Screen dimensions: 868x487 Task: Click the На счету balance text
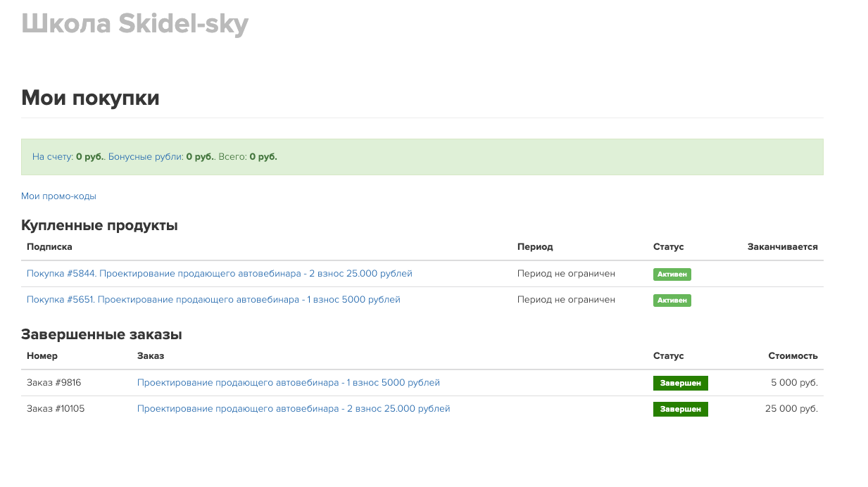click(68, 156)
